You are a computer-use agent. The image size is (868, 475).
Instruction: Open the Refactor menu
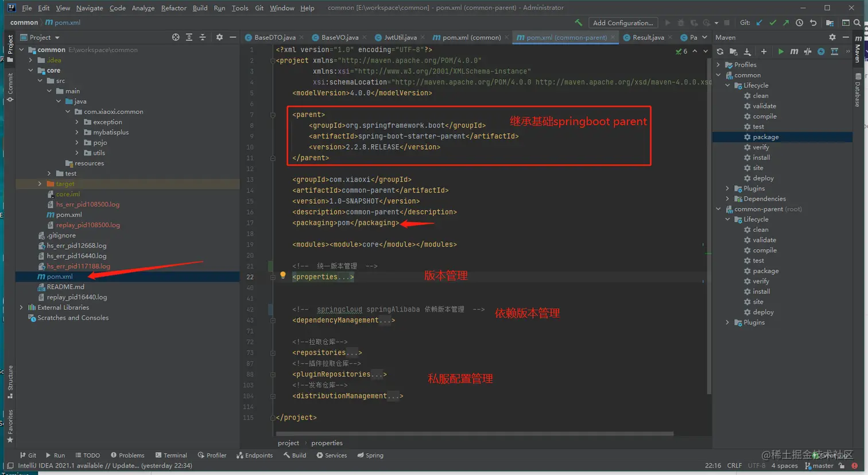[x=173, y=8]
